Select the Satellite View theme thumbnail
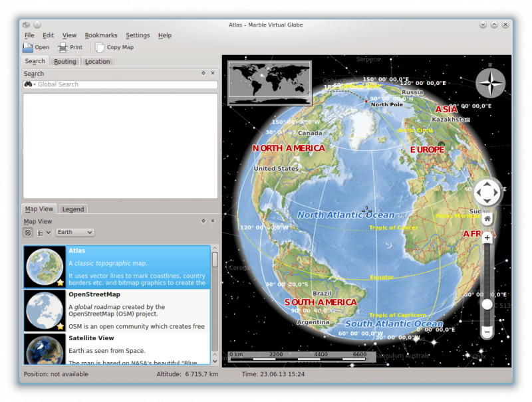532x402 pixels. (x=45, y=349)
